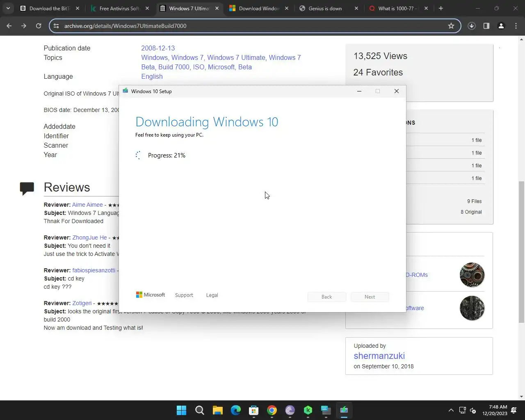Screen dimensions: 525x420
Task: Open the 2008-12-13 publication date link
Action: [158, 48]
